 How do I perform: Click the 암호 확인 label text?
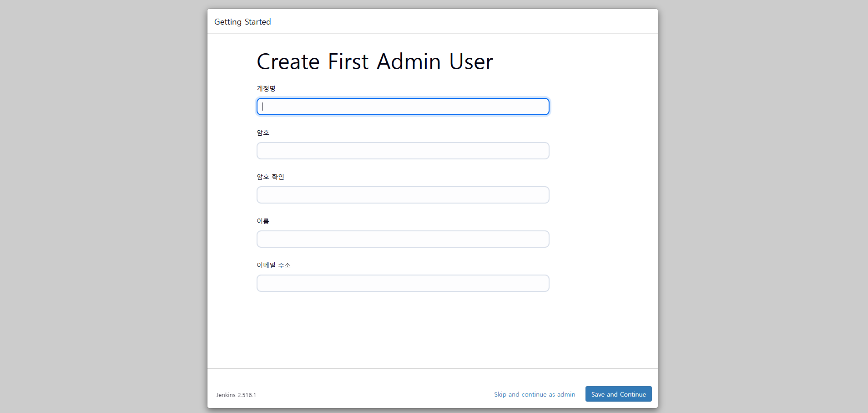click(x=270, y=177)
